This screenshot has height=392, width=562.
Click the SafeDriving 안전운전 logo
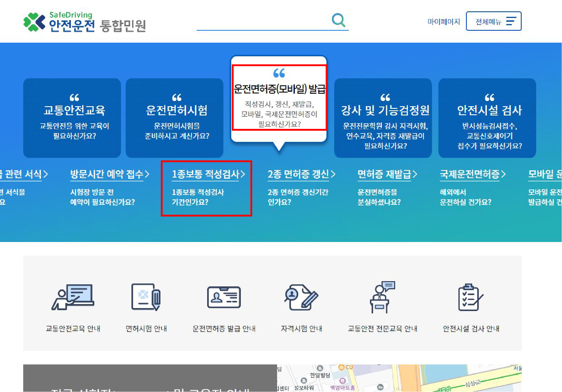[x=84, y=22]
